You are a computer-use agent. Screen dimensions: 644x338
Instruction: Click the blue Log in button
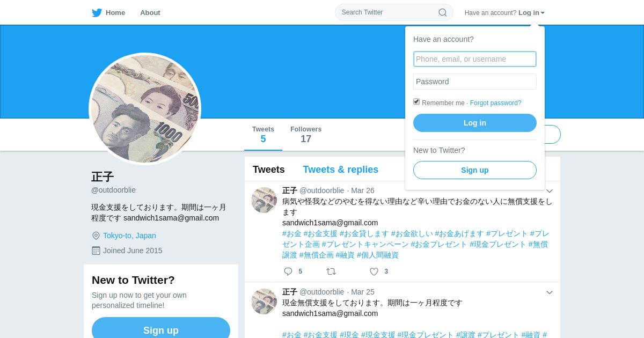[x=475, y=123]
